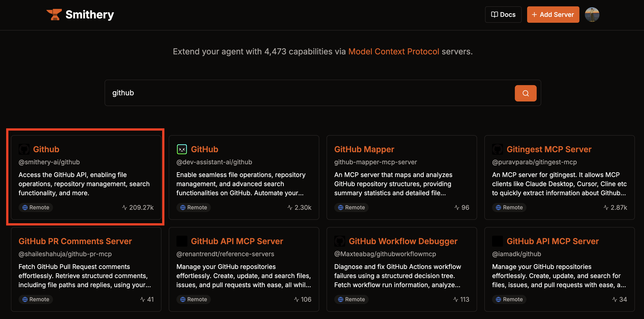Click Remote badge on Gitingest MCP Server card
The height and width of the screenshot is (319, 644).
(x=509, y=208)
